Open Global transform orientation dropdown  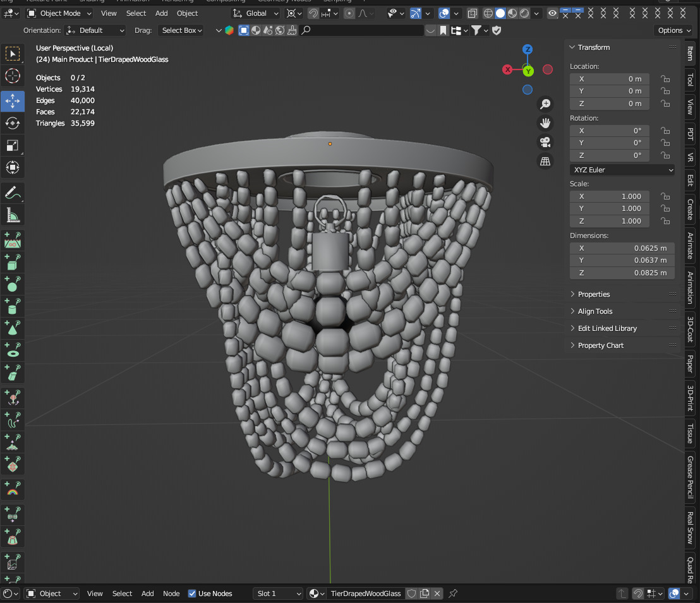(256, 13)
